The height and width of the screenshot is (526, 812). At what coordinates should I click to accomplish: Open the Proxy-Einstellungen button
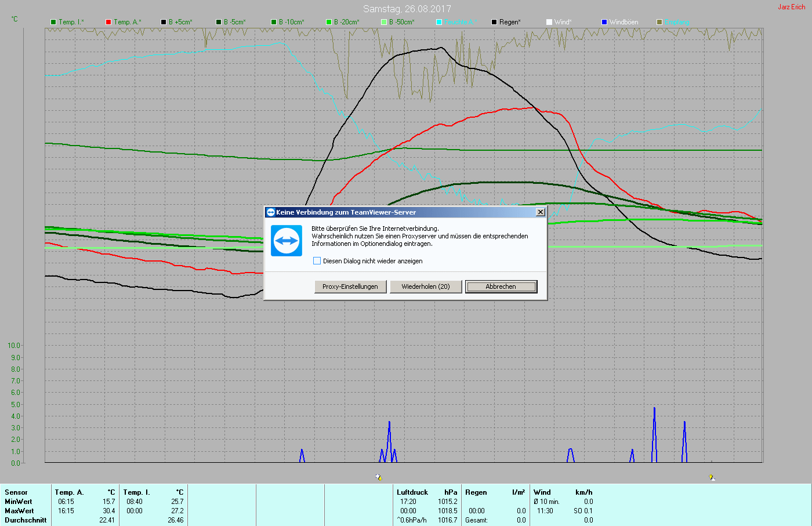(350, 286)
